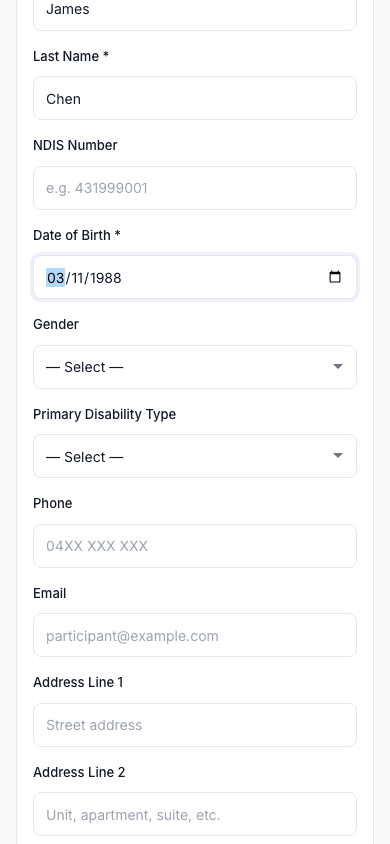Click the Address Line 1 street address field
Screen dimensions: 390x844
tap(195, 725)
